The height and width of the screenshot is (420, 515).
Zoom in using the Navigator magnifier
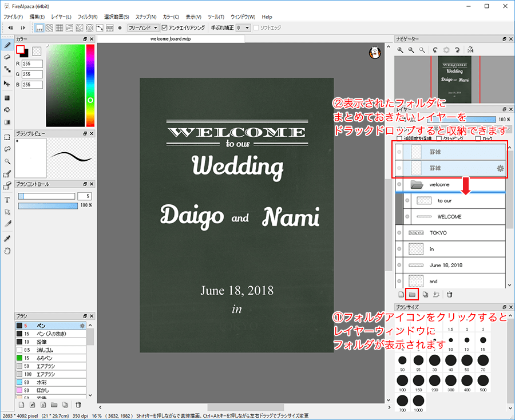click(x=401, y=50)
